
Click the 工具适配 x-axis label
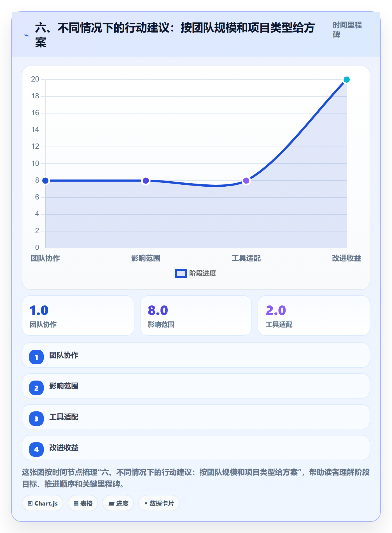click(246, 258)
